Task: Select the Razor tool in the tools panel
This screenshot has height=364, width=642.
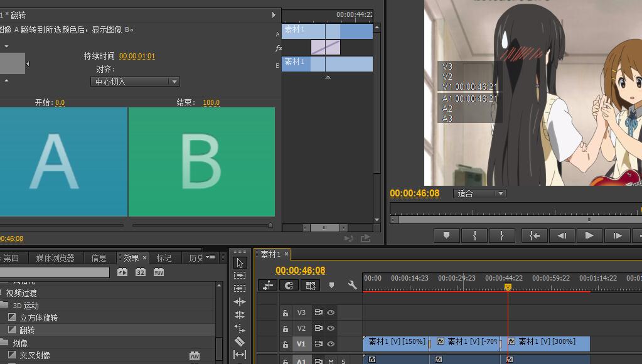Action: [239, 341]
